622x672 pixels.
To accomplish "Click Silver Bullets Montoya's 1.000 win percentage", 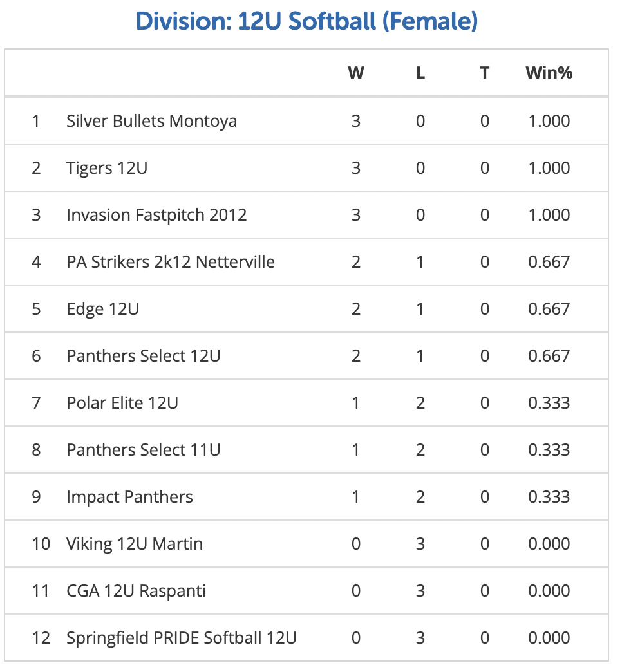I will 549,121.
